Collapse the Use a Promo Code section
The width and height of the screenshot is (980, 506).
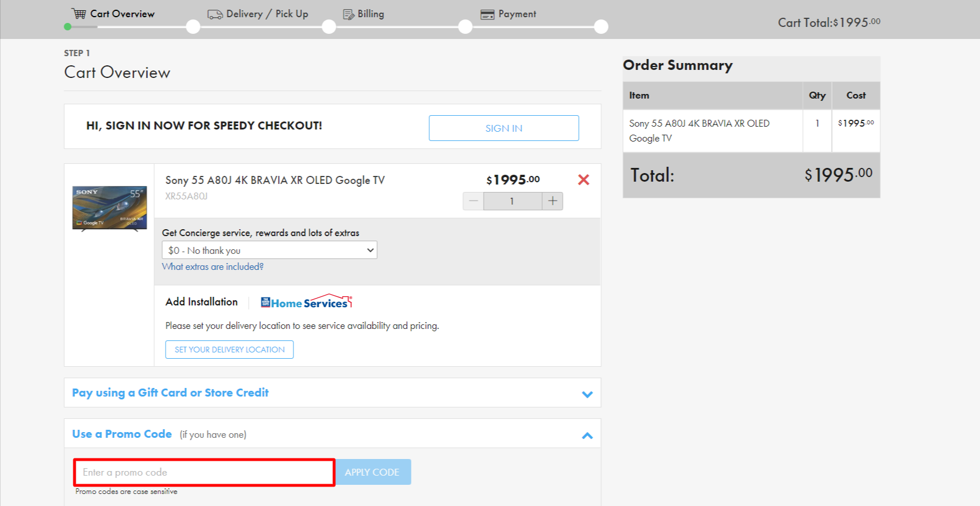[x=587, y=436]
